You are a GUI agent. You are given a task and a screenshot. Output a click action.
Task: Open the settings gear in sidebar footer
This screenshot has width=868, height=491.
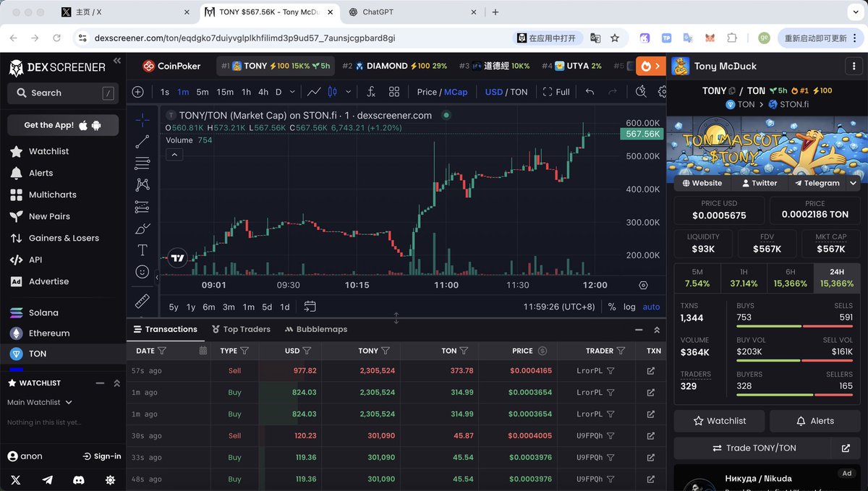[x=110, y=479]
